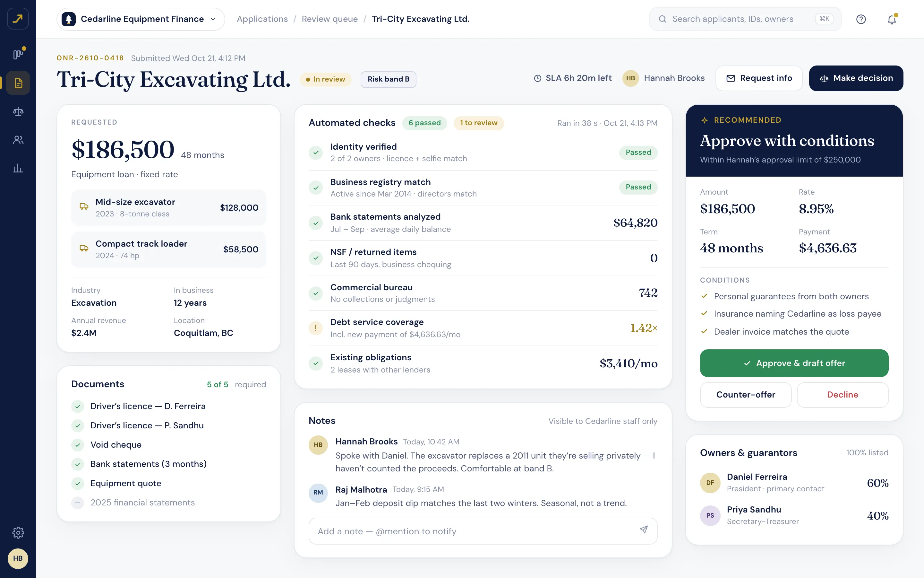The image size is (924, 578).
Task: Click the Debt service coverage warning icon
Action: pos(315,328)
